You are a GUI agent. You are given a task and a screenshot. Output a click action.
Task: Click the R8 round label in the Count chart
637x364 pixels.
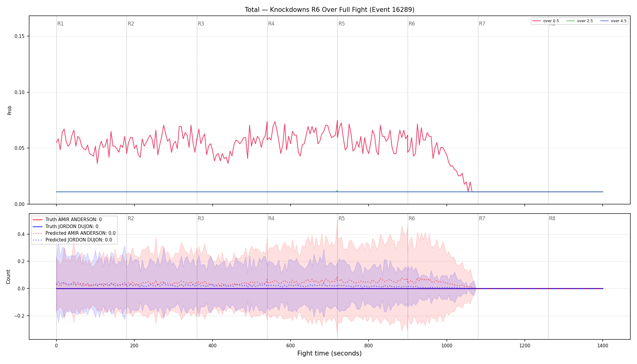[552, 218]
